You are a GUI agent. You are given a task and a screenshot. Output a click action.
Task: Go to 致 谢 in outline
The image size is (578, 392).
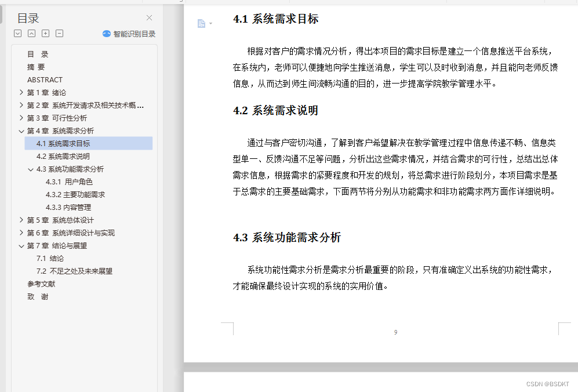38,297
